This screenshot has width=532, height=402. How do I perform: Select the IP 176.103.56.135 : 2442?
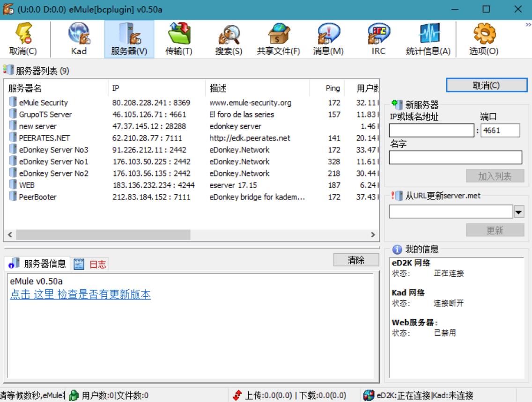152,173
